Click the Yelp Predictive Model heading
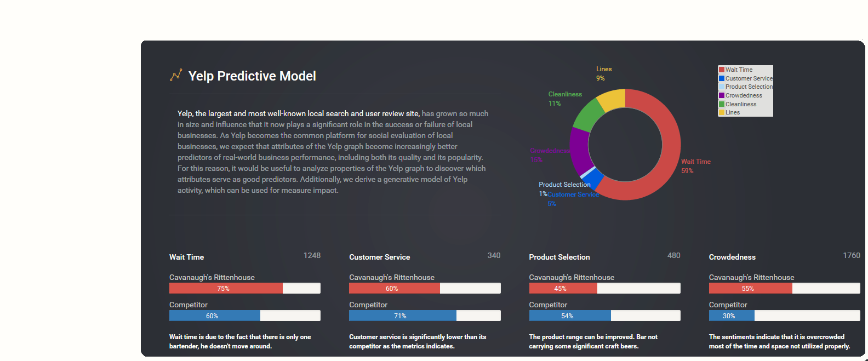 click(x=252, y=76)
